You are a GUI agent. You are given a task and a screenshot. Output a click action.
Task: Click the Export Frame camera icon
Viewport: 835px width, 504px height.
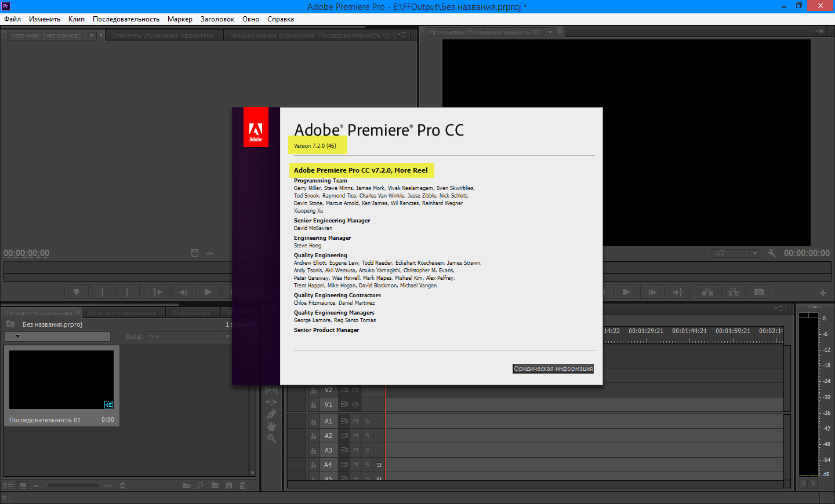pyautogui.click(x=759, y=292)
